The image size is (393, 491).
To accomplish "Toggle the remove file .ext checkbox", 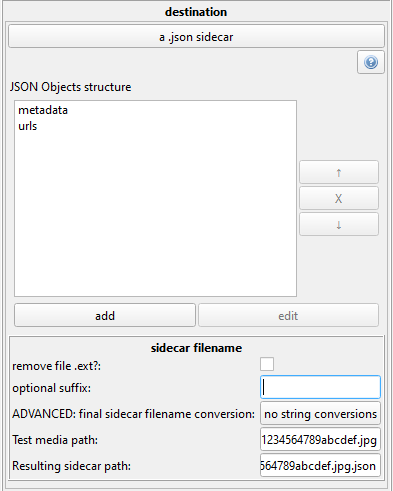I will tap(267, 364).
